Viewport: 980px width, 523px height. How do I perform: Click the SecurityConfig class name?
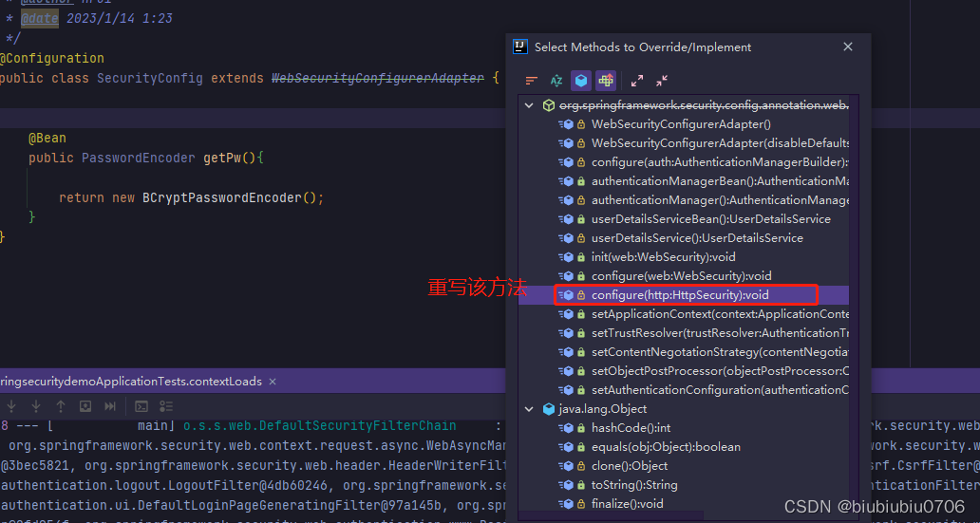click(150, 78)
